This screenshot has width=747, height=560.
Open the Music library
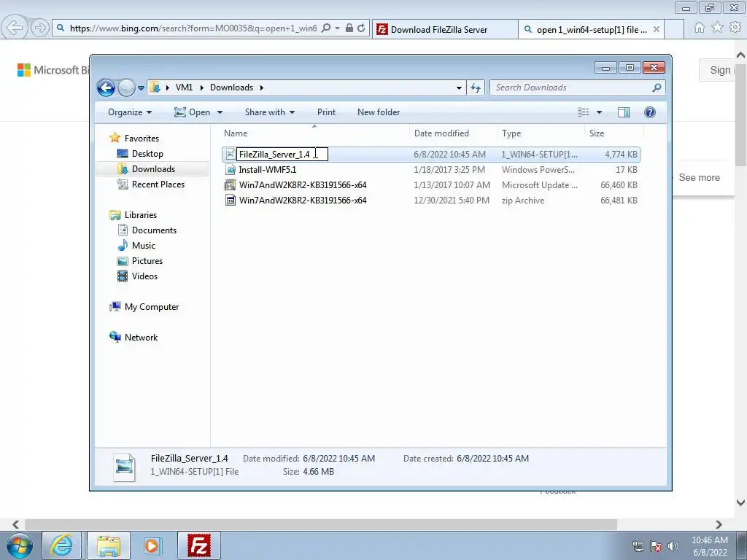click(x=144, y=246)
